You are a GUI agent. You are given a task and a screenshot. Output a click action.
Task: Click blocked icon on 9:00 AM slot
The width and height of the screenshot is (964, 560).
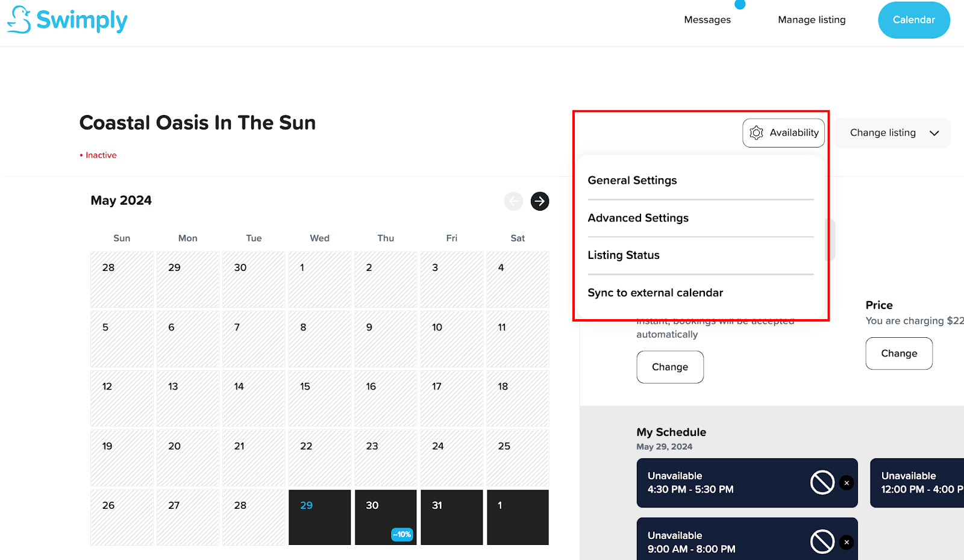point(822,542)
